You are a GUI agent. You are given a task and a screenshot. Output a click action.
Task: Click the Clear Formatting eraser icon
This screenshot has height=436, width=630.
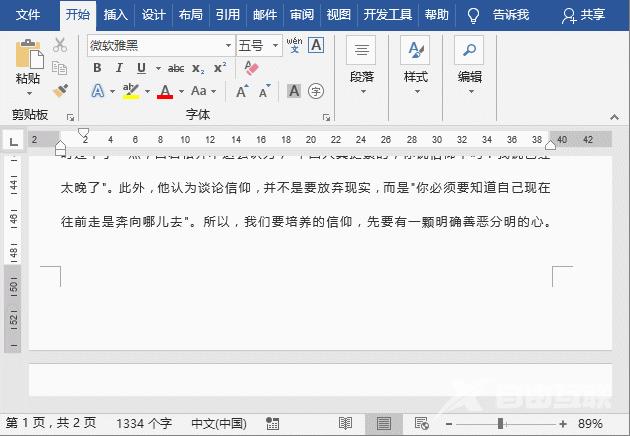(251, 68)
